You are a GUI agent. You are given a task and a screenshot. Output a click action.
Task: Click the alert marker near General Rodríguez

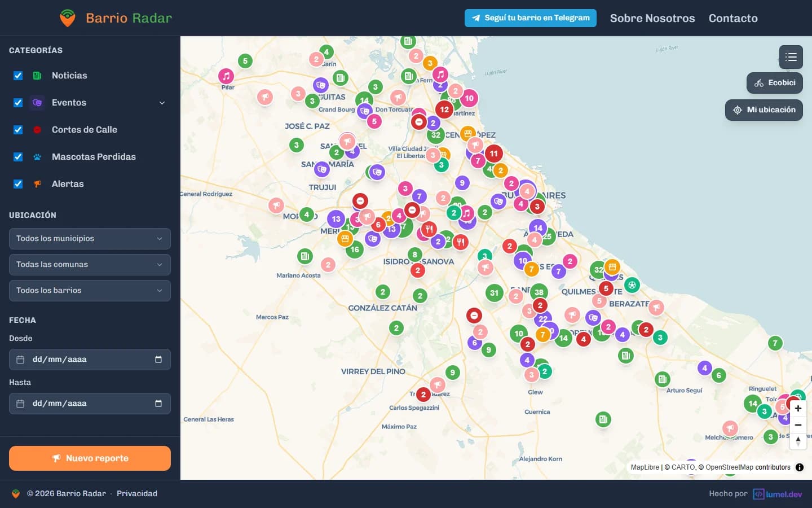276,205
